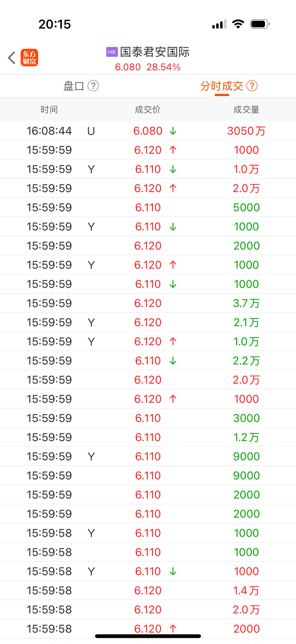The height and width of the screenshot is (644, 296).
Task: Open help icon next to 分时成交
Action: click(x=252, y=86)
